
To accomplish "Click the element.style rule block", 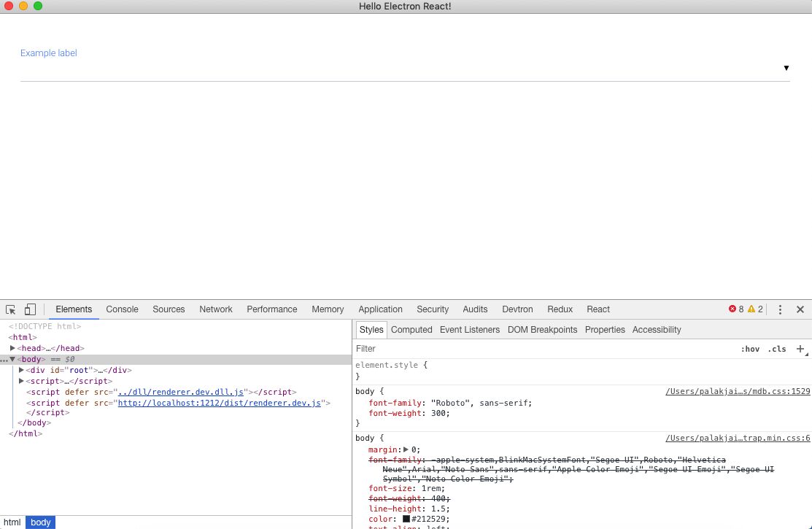I will pyautogui.click(x=582, y=371).
